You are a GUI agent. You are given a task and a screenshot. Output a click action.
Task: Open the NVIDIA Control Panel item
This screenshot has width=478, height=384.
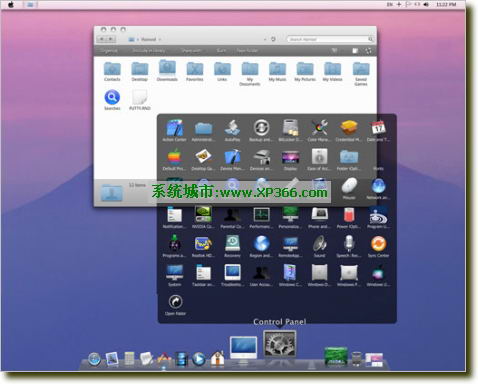pos(203,218)
